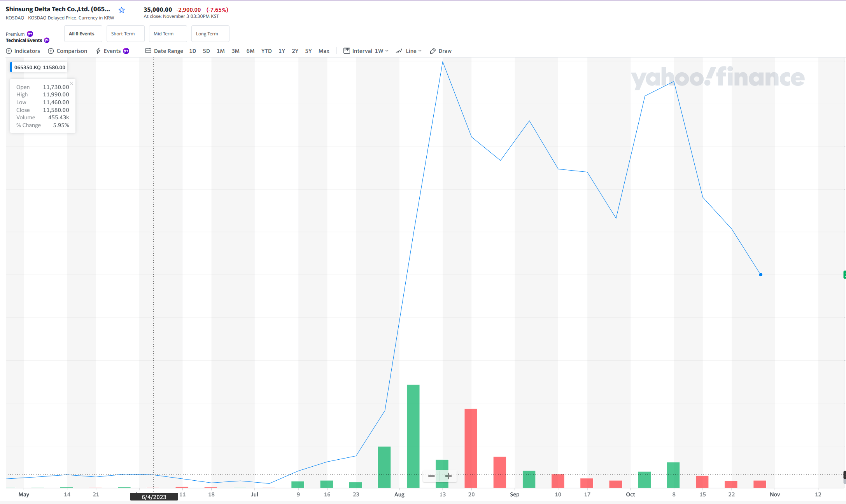This screenshot has height=504, width=846.
Task: Click the Date Range label
Action: 168,51
